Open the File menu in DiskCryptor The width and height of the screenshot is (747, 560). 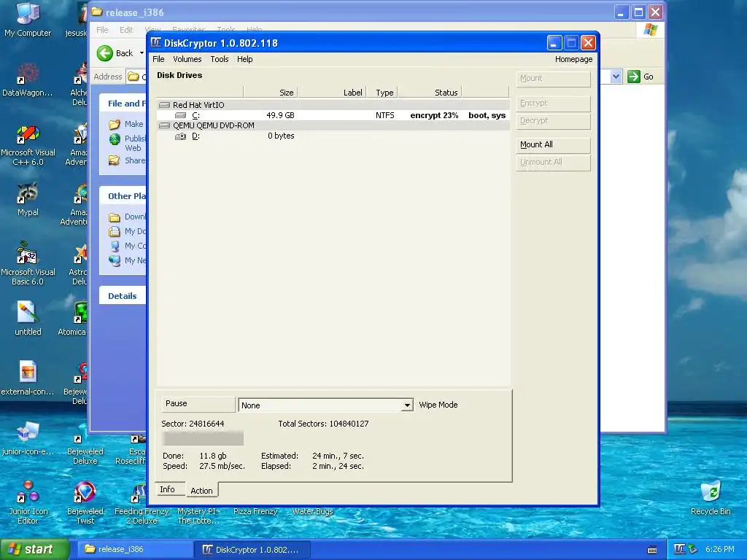click(158, 59)
